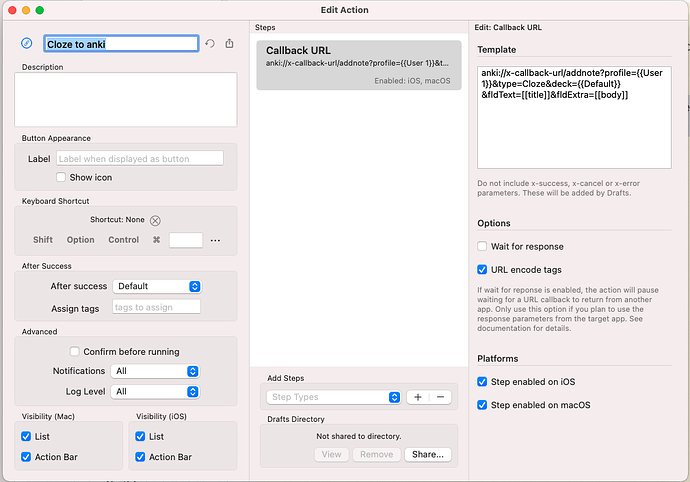Click into the Description text area
Viewport: 690px width, 482px height.
click(126, 99)
